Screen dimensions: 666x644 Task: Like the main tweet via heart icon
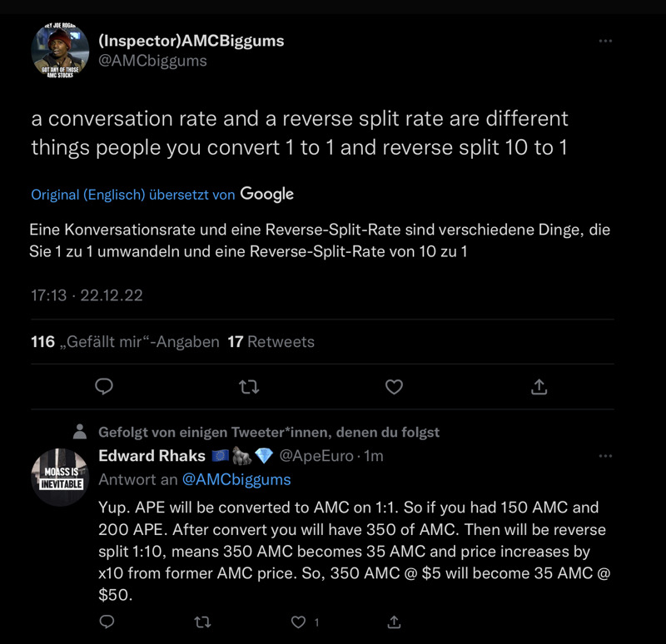[394, 387]
